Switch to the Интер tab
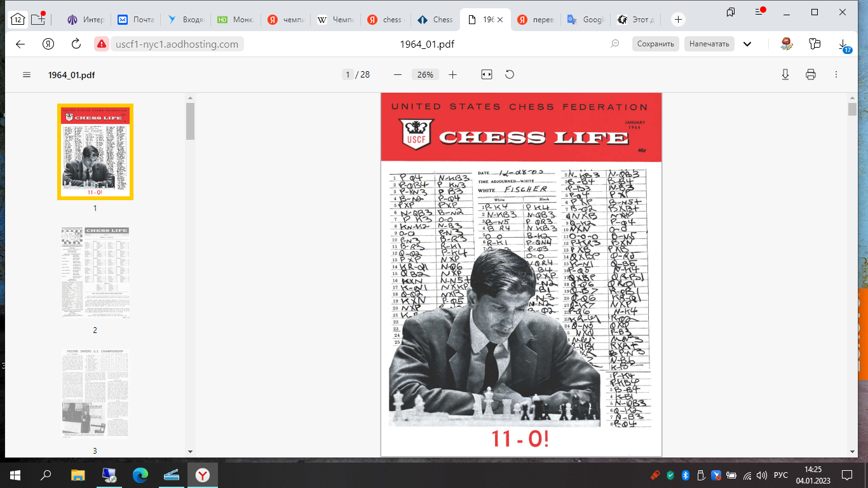868x488 pixels. (86, 20)
